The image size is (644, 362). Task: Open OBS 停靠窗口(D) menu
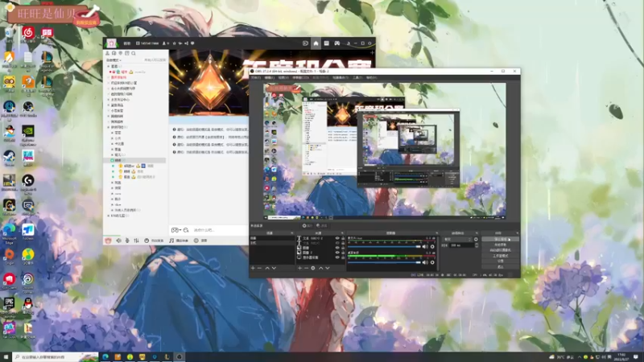tap(300, 77)
